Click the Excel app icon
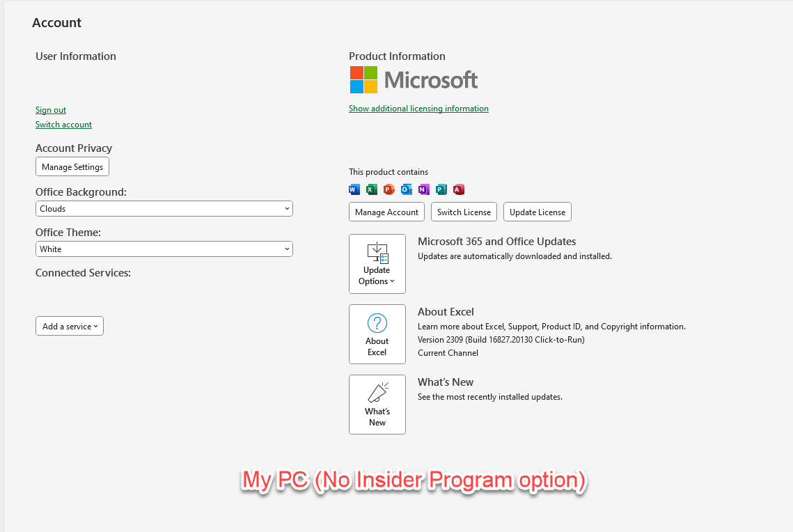The width and height of the screenshot is (793, 532). click(372, 189)
